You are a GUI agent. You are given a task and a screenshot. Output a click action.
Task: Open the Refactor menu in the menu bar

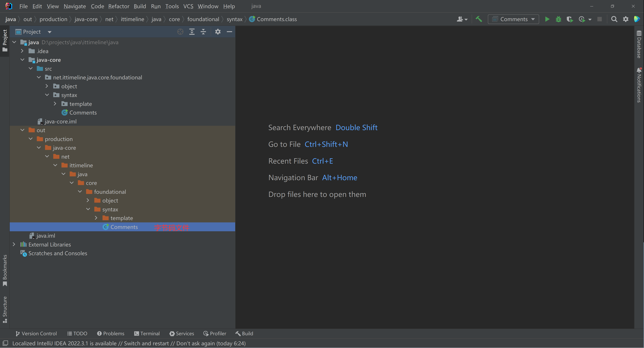click(119, 6)
